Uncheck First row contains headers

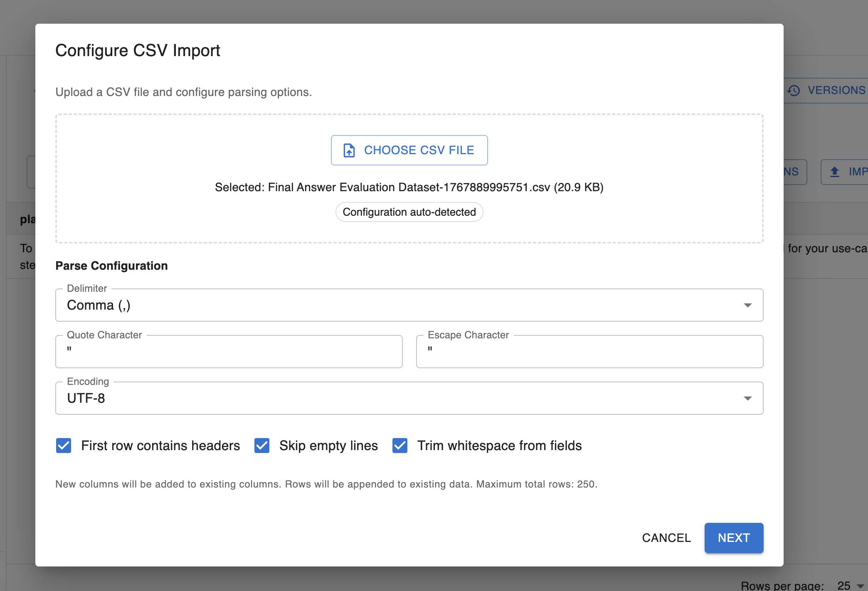point(64,446)
